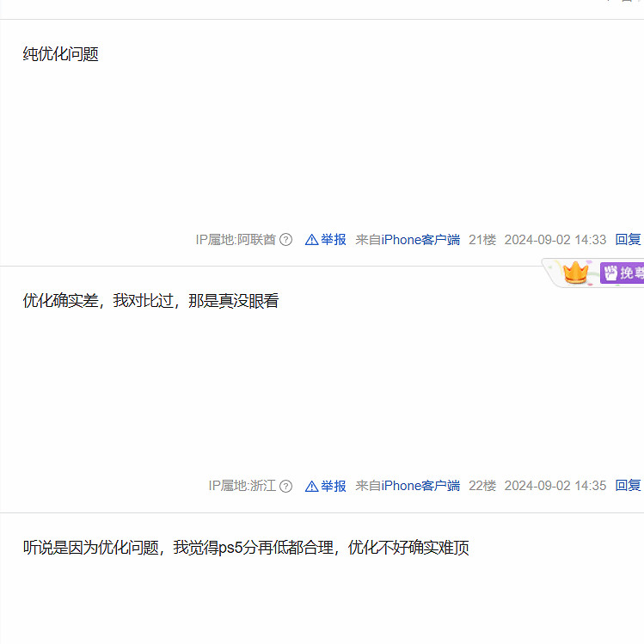Image resolution: width=644 pixels, height=644 pixels.
Task: Select the comment about ps5分再低都合理
Action: tap(246, 548)
